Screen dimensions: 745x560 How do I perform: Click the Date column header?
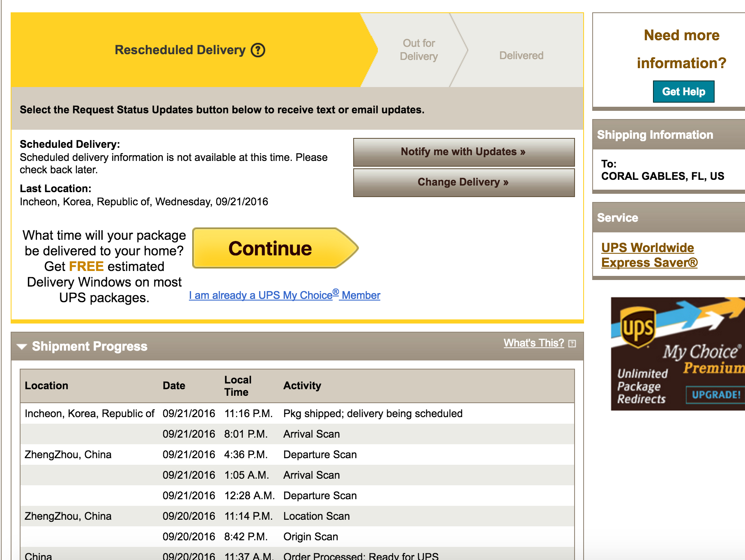tap(174, 386)
